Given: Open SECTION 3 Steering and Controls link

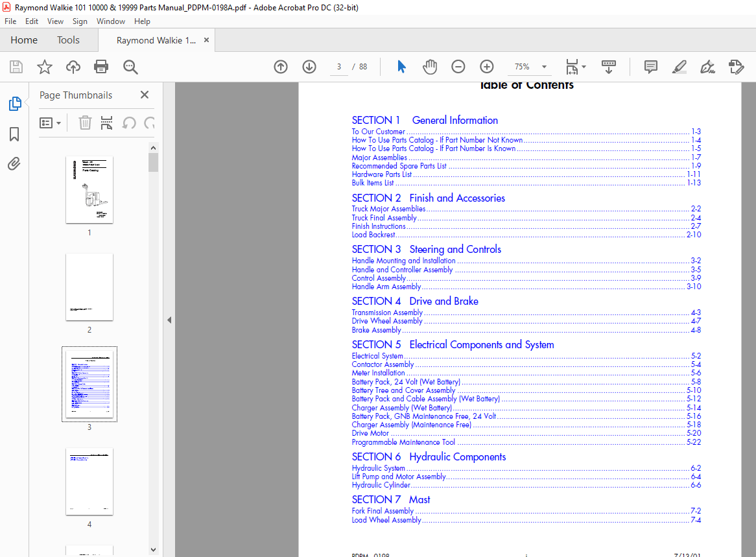Looking at the screenshot, I should click(x=426, y=250).
